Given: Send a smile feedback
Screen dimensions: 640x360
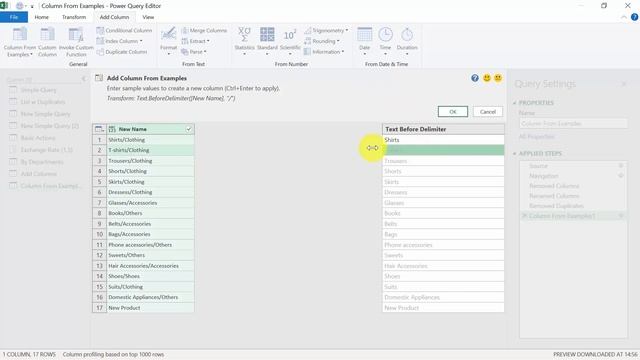Looking at the screenshot, I should 487,78.
